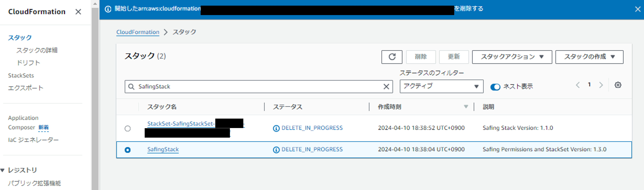Click status info icon for StackSet-SafingStackSet row
The height and width of the screenshot is (190, 644).
(x=276, y=128)
